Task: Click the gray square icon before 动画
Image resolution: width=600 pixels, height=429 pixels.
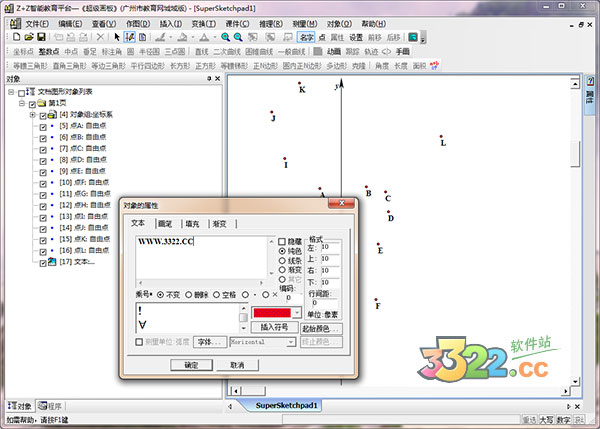Action: (318, 51)
